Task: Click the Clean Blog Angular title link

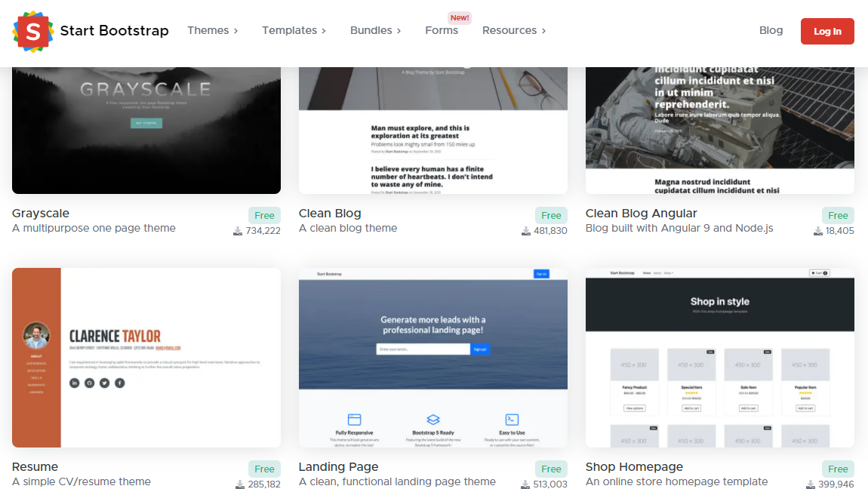Action: (x=641, y=214)
